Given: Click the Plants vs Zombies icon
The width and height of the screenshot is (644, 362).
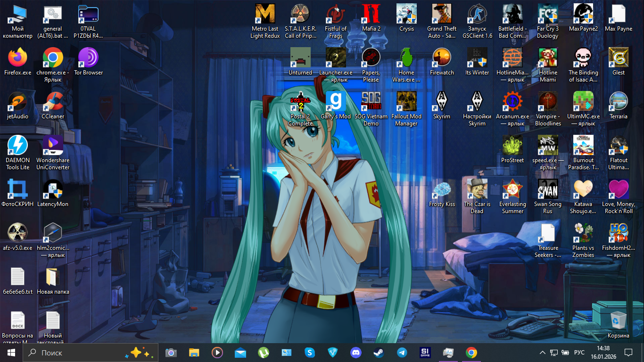Looking at the screenshot, I should (x=583, y=241).
